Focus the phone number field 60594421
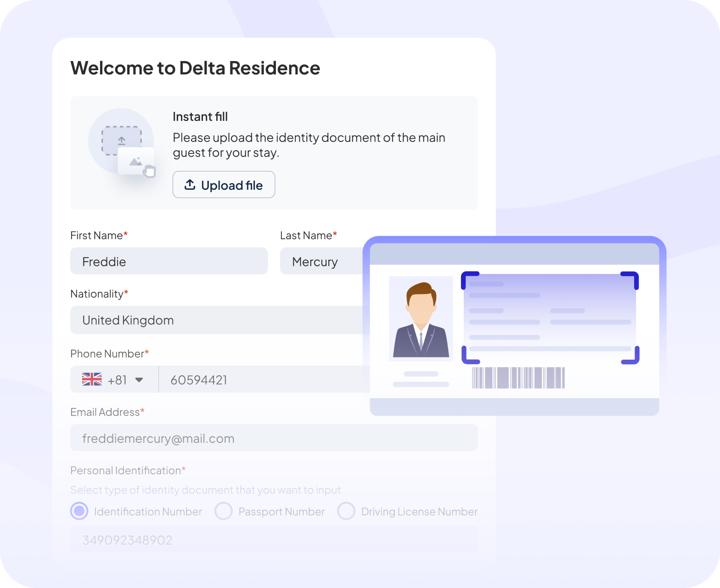This screenshot has height=588, width=720. click(264, 379)
